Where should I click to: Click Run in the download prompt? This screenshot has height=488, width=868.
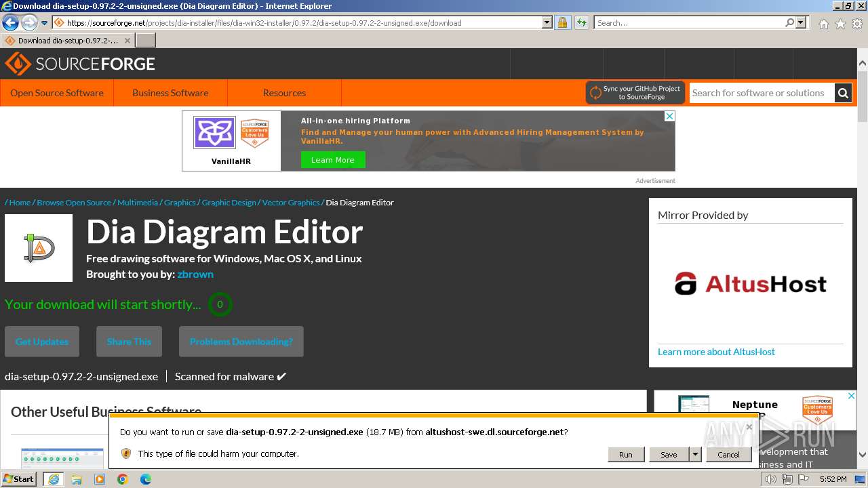[x=626, y=455]
